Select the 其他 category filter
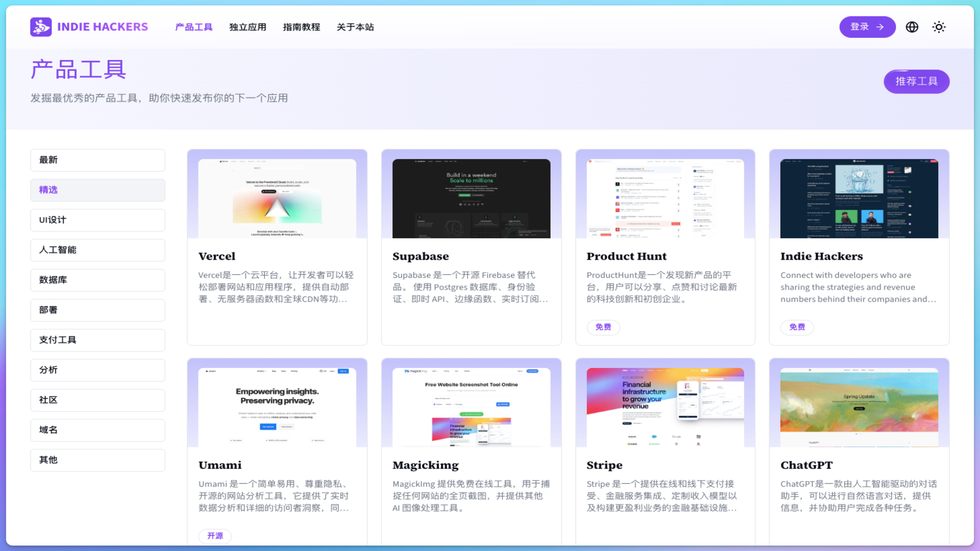 (x=98, y=460)
